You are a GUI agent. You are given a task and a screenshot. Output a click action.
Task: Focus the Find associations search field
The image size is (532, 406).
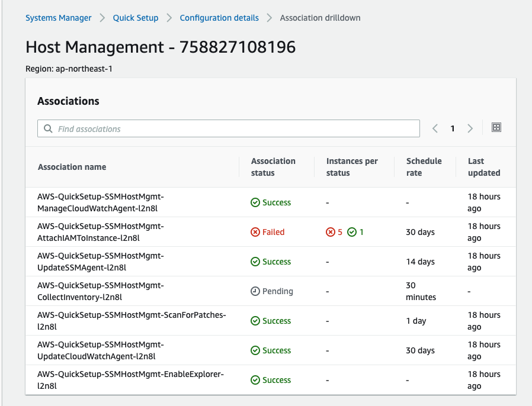[x=228, y=128]
